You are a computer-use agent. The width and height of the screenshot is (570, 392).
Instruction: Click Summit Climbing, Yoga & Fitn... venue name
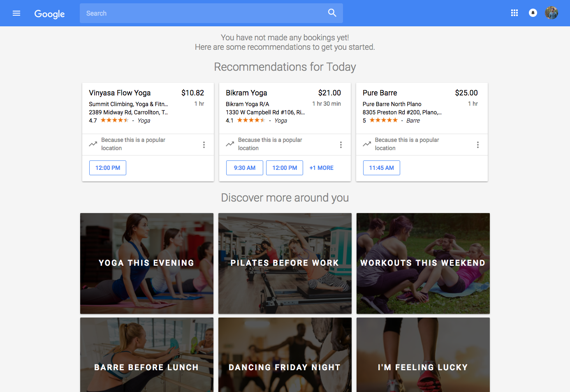pyautogui.click(x=128, y=104)
